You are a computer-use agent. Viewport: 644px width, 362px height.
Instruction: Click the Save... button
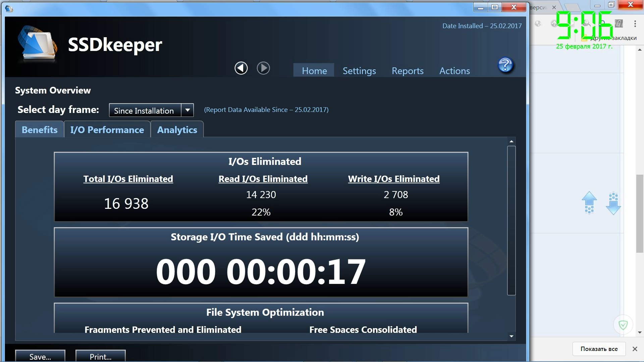coord(40,356)
